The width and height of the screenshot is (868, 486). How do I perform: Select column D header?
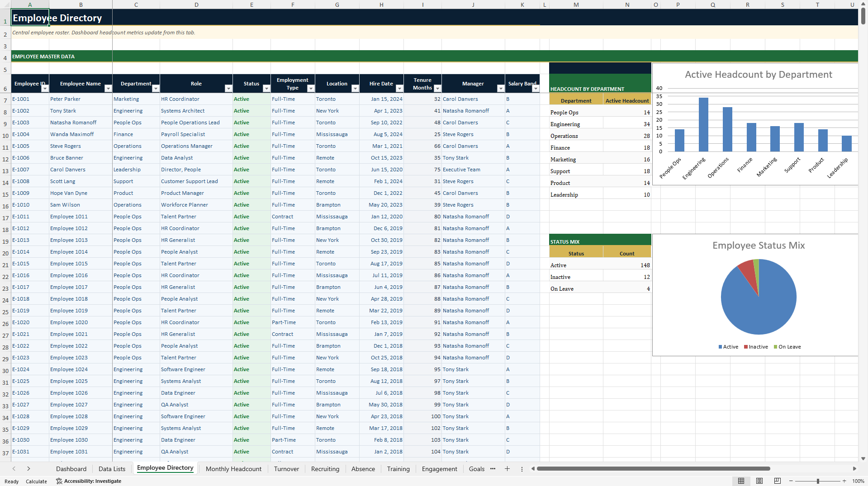point(196,5)
